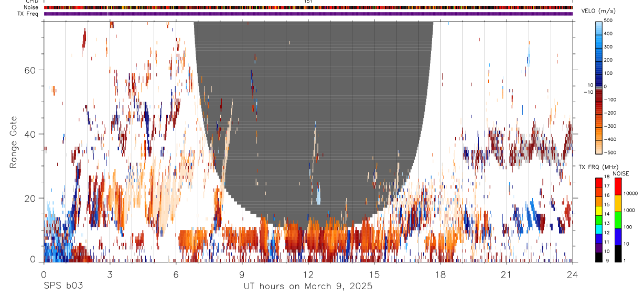
Task: Click the -400 tick on the velocity scale
Action: pyautogui.click(x=610, y=139)
